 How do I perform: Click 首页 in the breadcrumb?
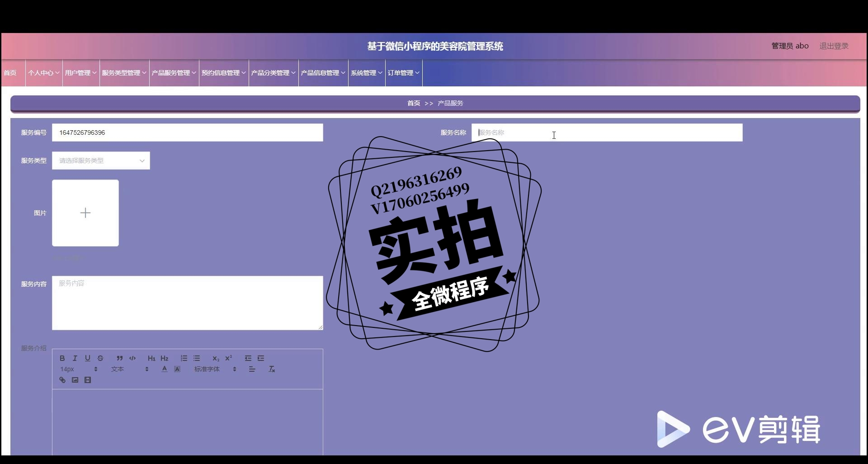[x=414, y=103]
